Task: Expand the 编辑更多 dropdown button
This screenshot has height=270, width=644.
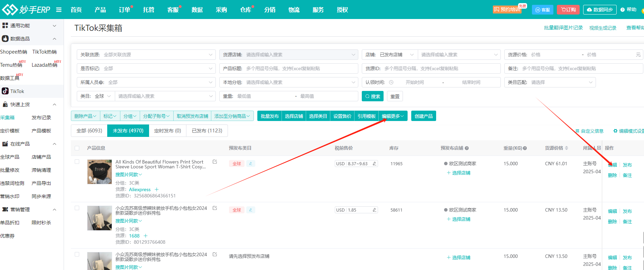Action: [x=393, y=116]
